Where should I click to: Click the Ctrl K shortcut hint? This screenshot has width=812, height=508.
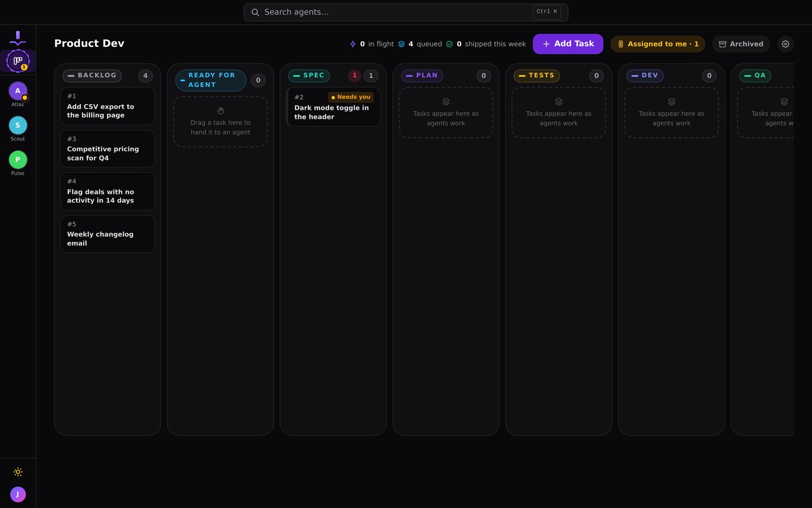click(547, 12)
